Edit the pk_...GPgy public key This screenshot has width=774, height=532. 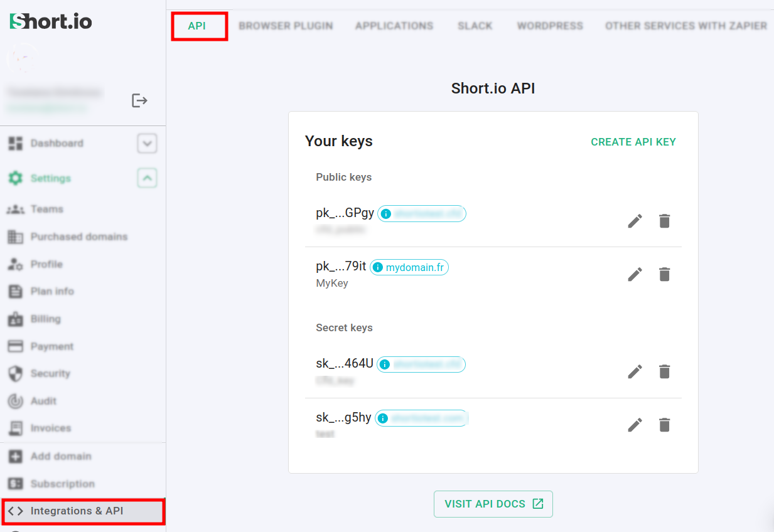click(x=635, y=221)
